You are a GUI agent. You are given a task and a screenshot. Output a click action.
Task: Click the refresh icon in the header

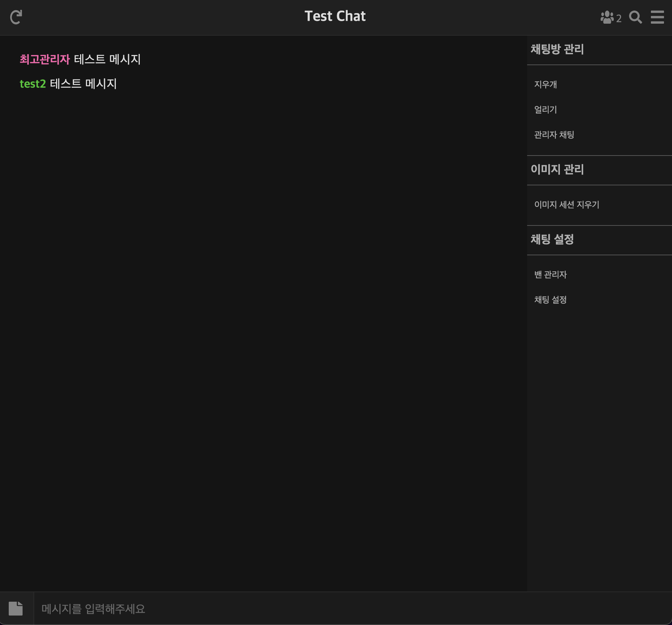tap(16, 17)
